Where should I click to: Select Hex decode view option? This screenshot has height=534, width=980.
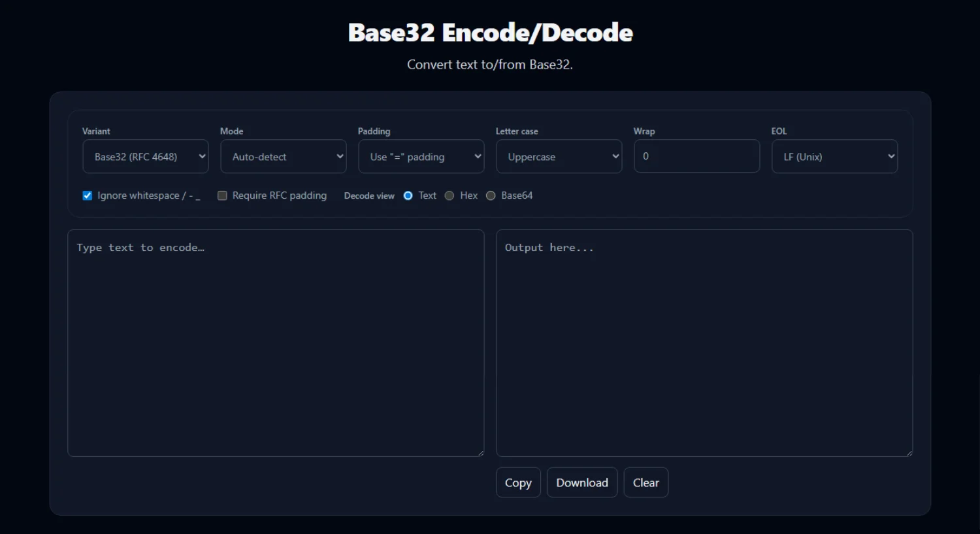pyautogui.click(x=449, y=195)
